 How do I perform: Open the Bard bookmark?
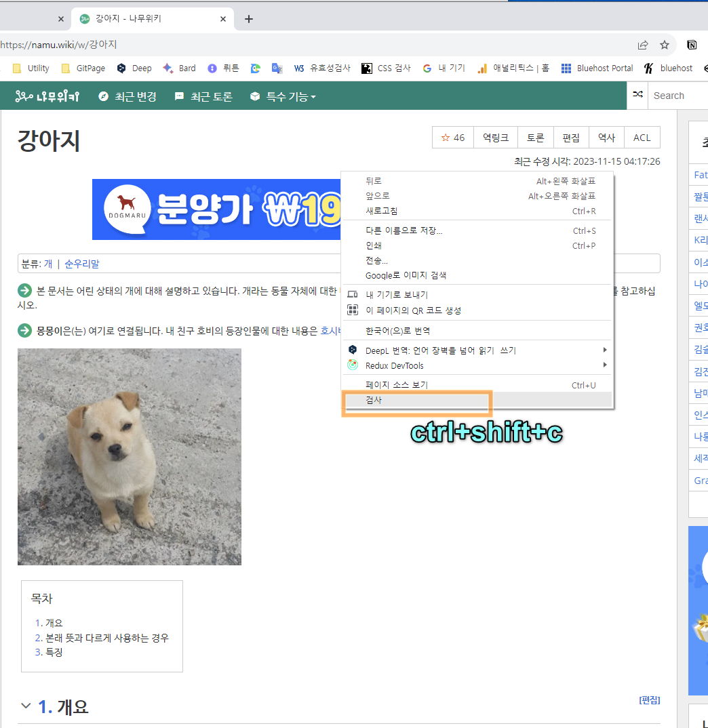coord(179,68)
